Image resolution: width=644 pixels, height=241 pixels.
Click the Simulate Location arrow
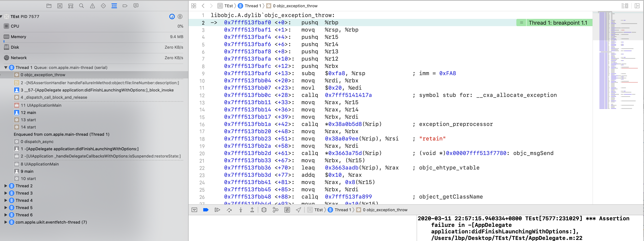pyautogui.click(x=298, y=210)
